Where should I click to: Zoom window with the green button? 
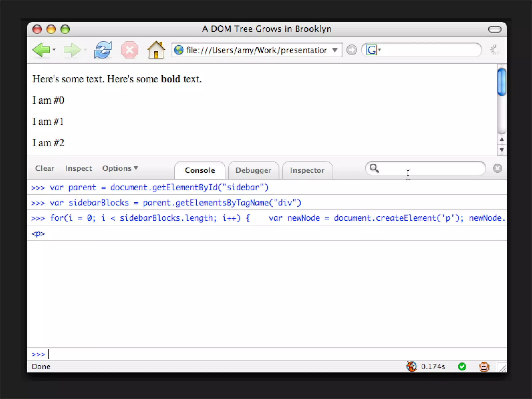click(x=65, y=29)
